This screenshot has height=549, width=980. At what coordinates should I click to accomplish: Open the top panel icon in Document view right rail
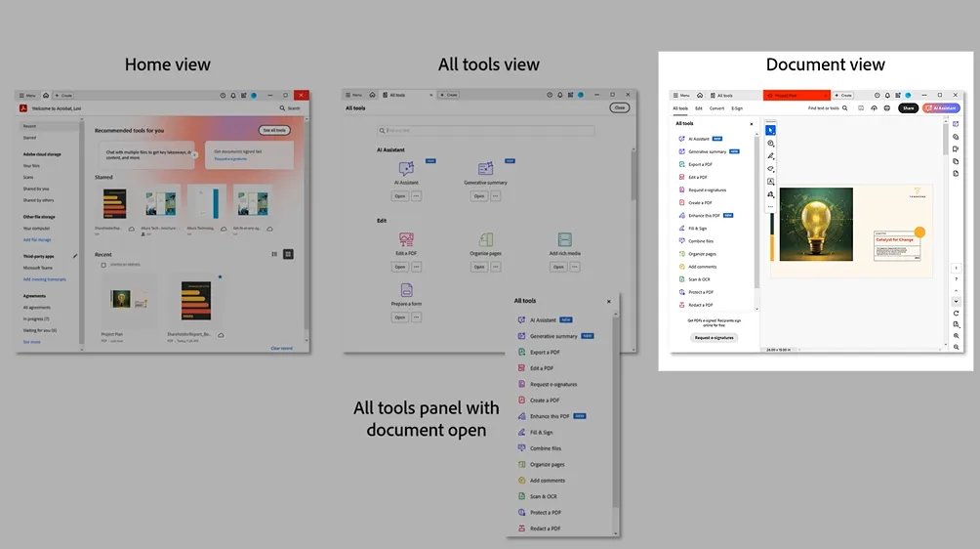click(956, 124)
